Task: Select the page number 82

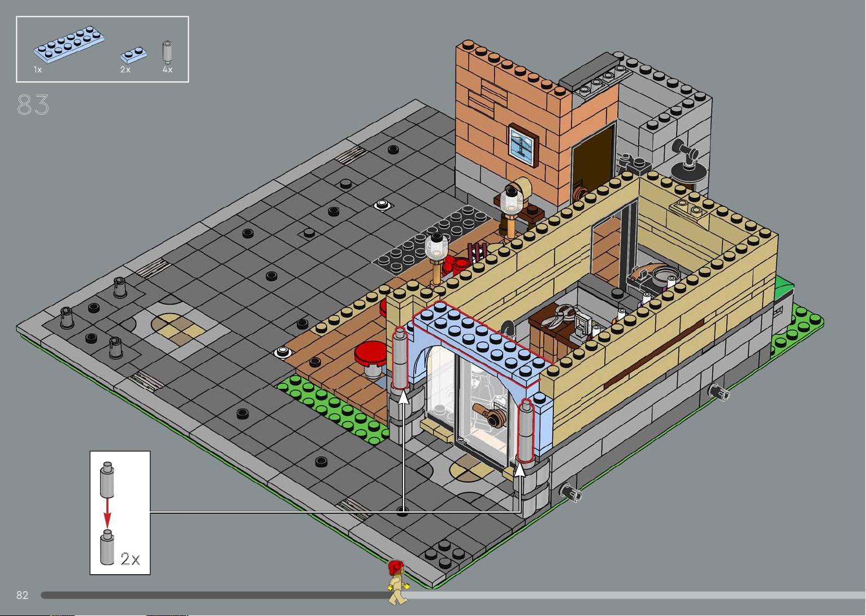Action: point(22,595)
